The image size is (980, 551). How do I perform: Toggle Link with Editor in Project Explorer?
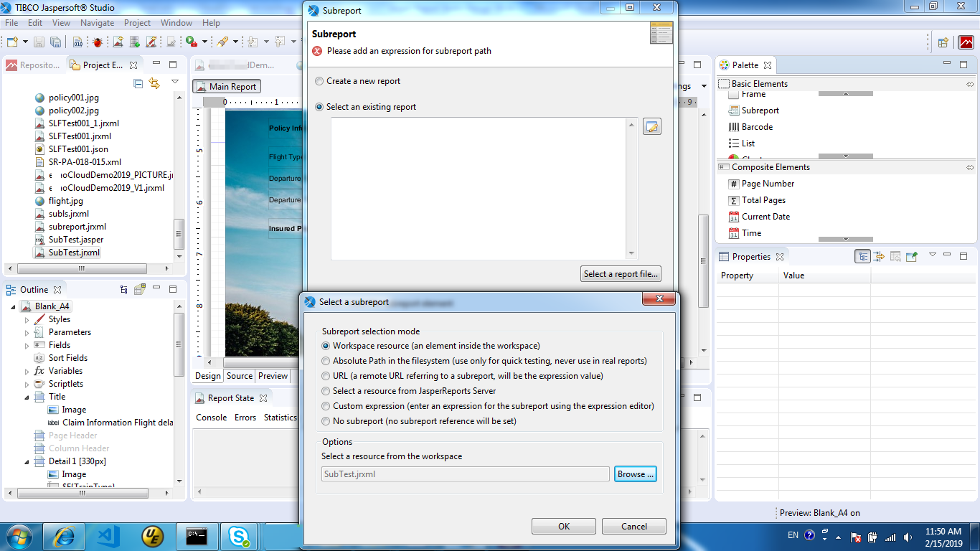[x=154, y=83]
